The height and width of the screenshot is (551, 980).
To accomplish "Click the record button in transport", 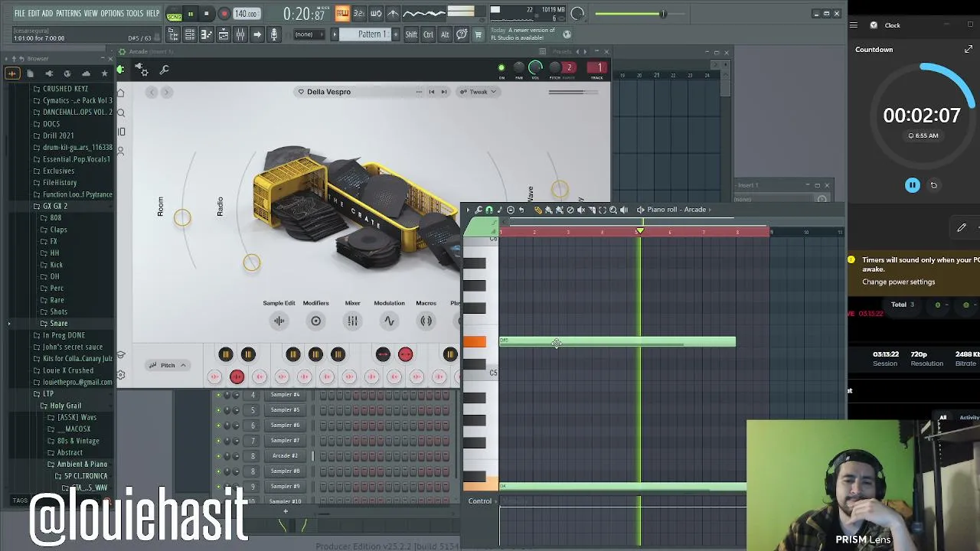I will [x=224, y=14].
